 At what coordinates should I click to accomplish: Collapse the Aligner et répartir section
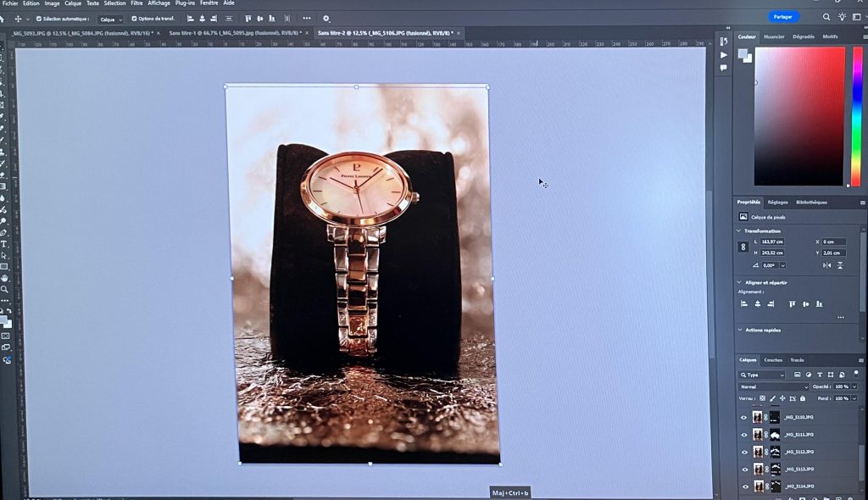point(739,282)
